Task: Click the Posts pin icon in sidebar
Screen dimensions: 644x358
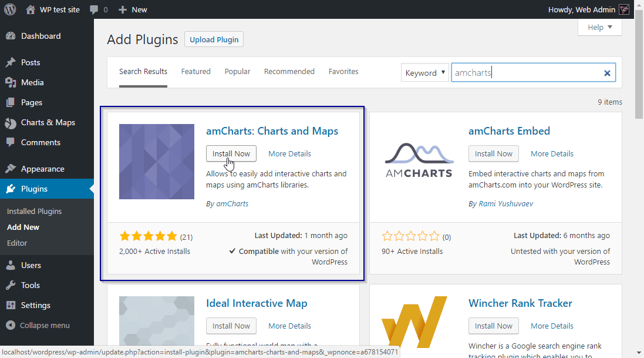Action: click(x=11, y=62)
